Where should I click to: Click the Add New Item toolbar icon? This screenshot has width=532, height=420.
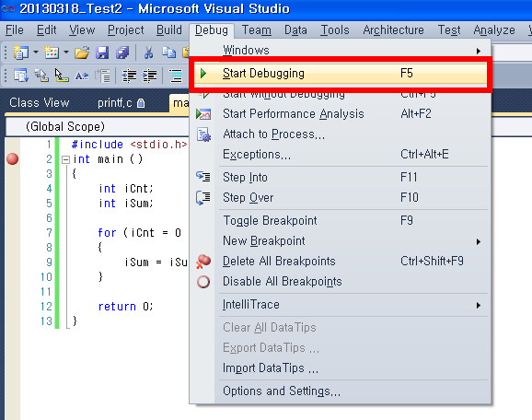point(52,52)
